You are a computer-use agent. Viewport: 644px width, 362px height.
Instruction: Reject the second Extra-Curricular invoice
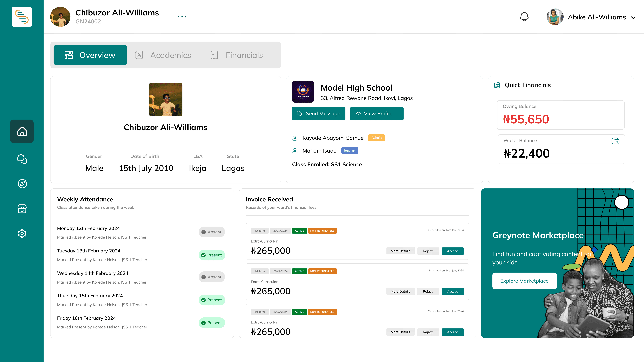point(427,292)
